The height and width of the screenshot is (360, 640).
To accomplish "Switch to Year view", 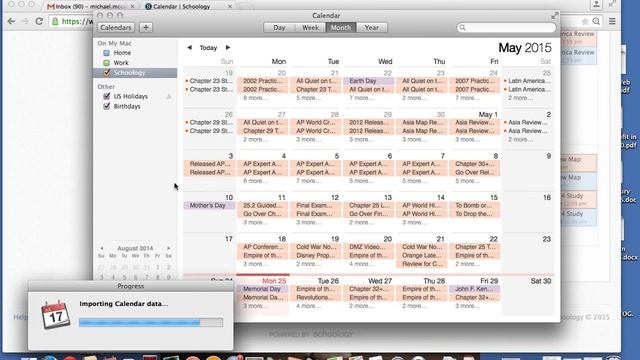I will coord(371,27).
